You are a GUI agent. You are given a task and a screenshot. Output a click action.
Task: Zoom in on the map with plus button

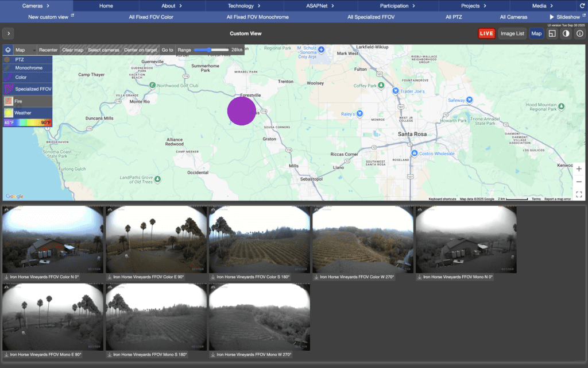tap(579, 169)
